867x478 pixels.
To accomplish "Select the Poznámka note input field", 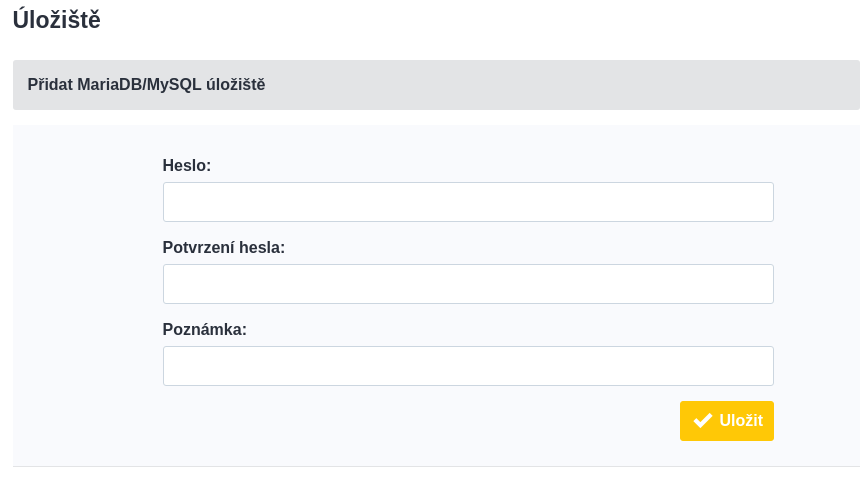I will [468, 366].
